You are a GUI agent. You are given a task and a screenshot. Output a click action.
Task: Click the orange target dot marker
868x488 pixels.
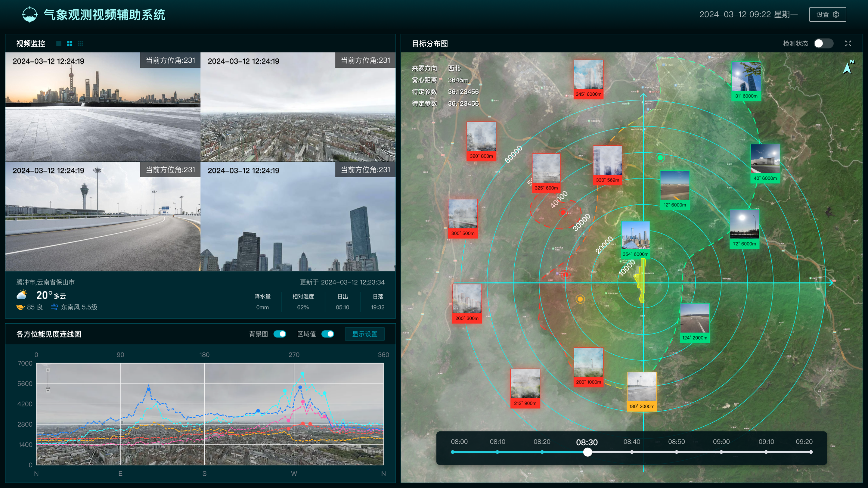[580, 299]
